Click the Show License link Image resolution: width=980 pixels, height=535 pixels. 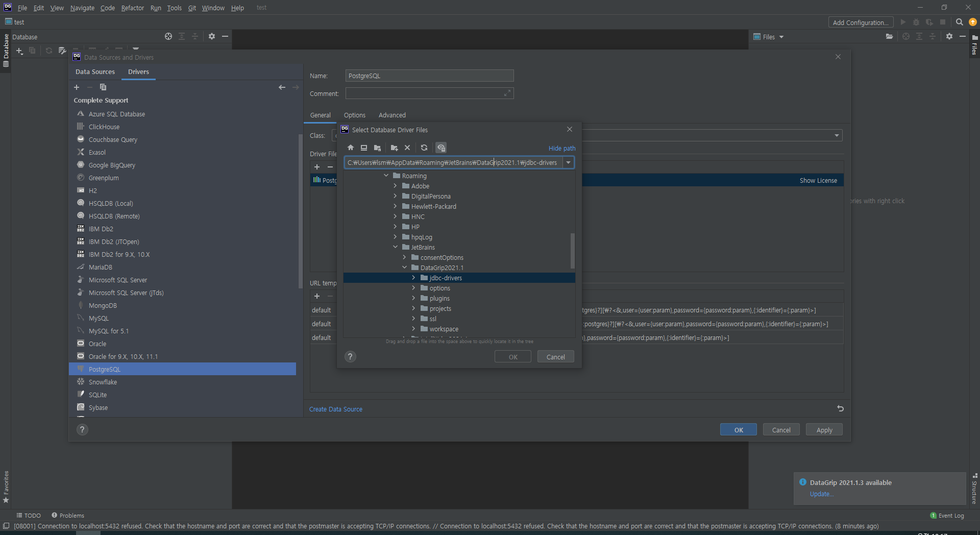818,180
